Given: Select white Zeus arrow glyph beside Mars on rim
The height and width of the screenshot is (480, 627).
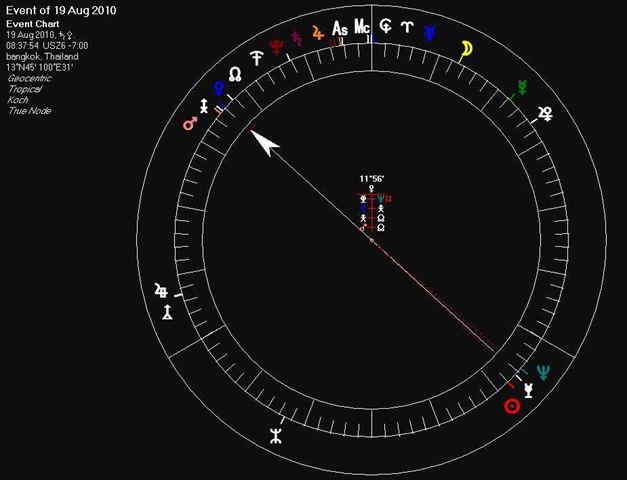Looking at the screenshot, I should pos(204,106).
